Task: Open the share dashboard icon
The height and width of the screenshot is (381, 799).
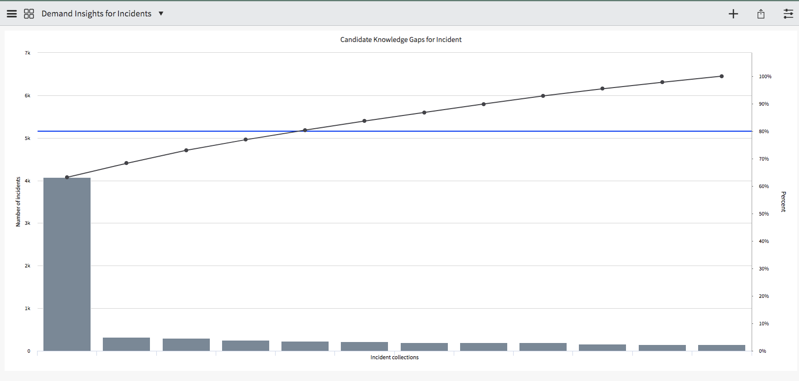Action: click(761, 14)
